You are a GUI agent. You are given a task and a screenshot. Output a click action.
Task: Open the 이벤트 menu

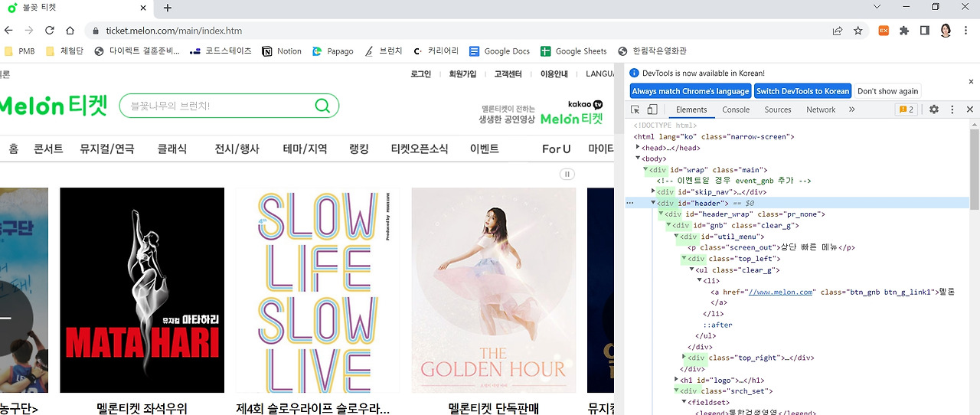[x=484, y=149]
